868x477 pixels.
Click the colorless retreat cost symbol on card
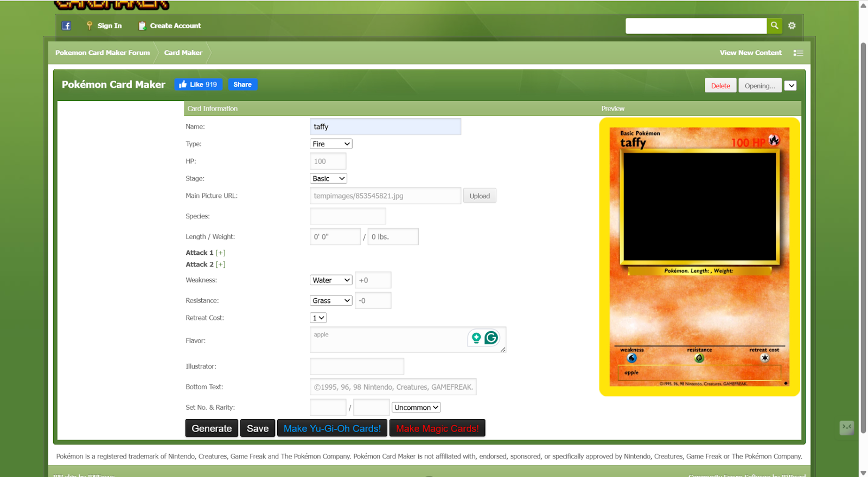point(765,358)
